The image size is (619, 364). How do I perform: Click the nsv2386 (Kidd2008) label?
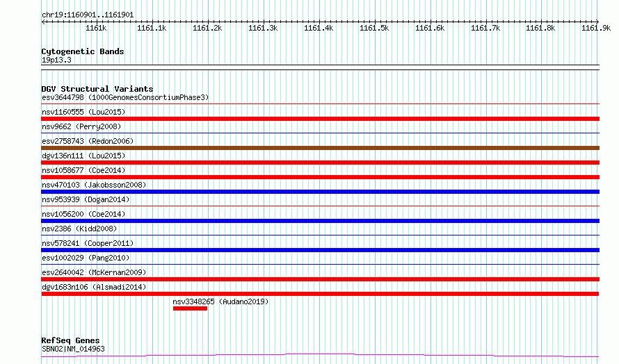[79, 229]
